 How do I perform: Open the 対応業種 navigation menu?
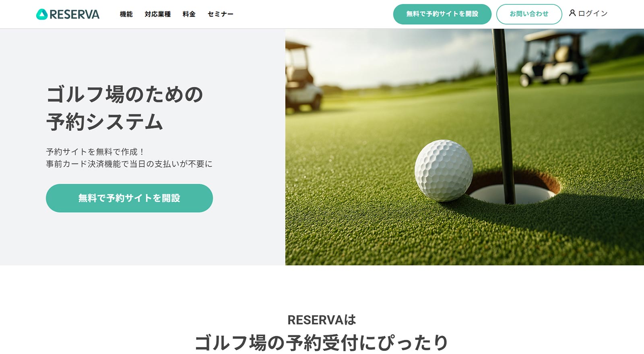click(157, 14)
